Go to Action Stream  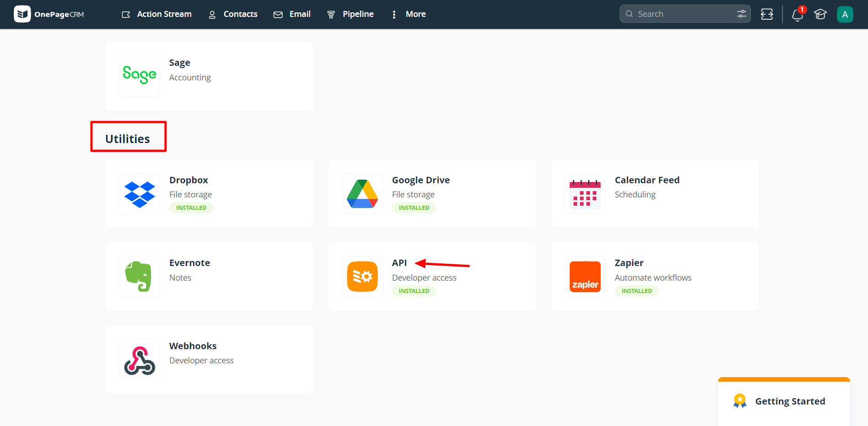[157, 14]
